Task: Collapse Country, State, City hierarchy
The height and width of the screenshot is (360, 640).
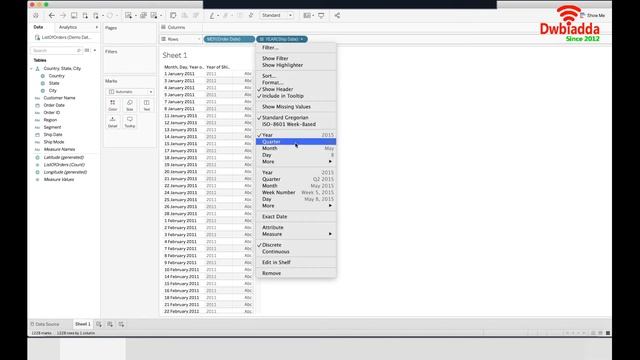Action: point(31,69)
